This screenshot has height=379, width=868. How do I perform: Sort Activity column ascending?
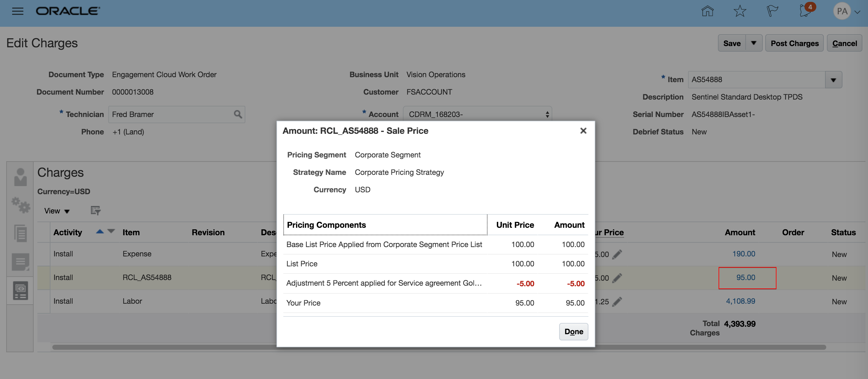coord(100,232)
